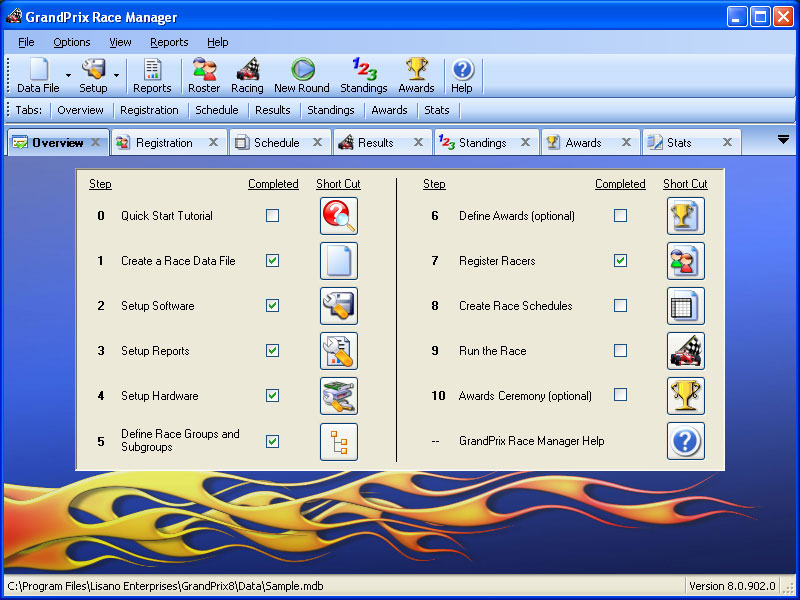This screenshot has width=800, height=600.
Task: Click the GrandPrix Race Manager Help shortcut icon
Action: click(x=686, y=441)
